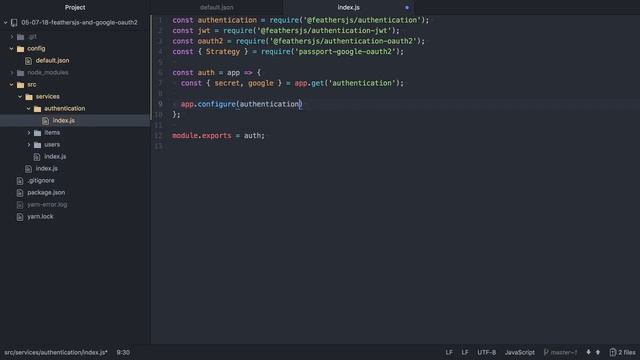Open default.json in the tree
The width and height of the screenshot is (640, 360).
click(52, 60)
